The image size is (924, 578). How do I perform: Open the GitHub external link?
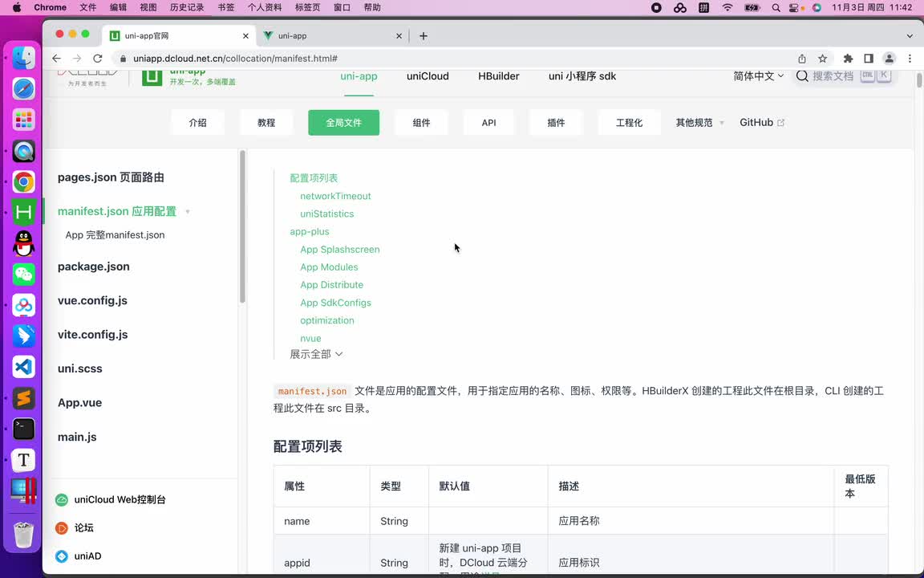click(762, 123)
